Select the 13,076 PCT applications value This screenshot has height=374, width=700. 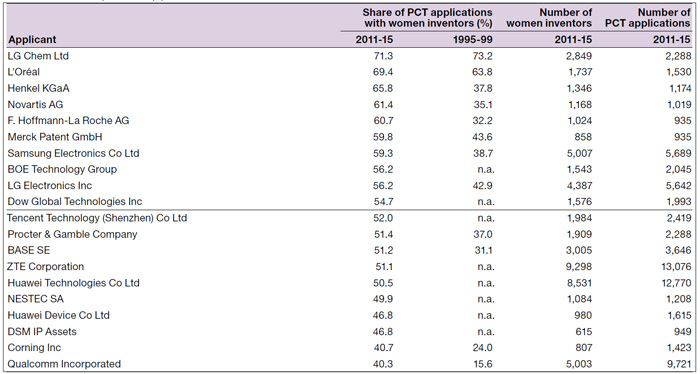[x=676, y=267]
